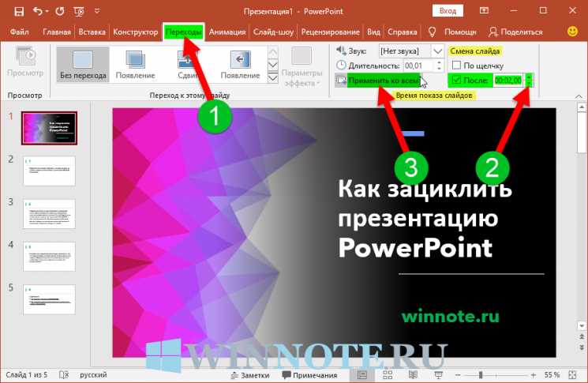This screenshot has height=383, width=588.
Task: Switch to the 'Конструктор' tab
Action: click(136, 32)
